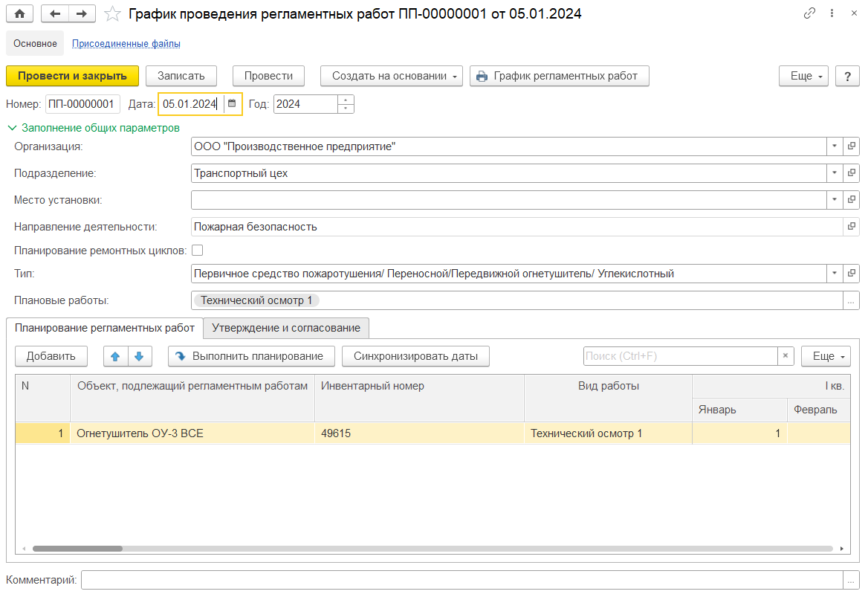Copy link using the chain icon
The height and width of the screenshot is (597, 868).
809,13
